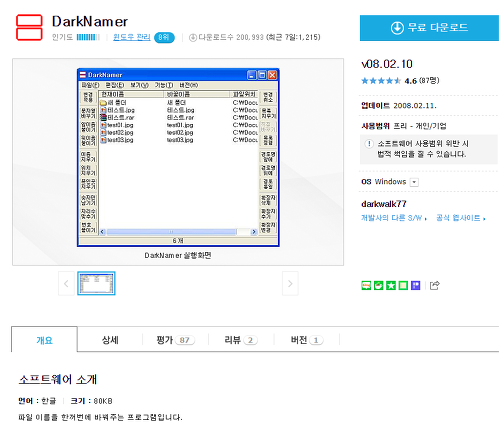
Task: Open the 윈도우 관리 category link
Action: click(132, 37)
